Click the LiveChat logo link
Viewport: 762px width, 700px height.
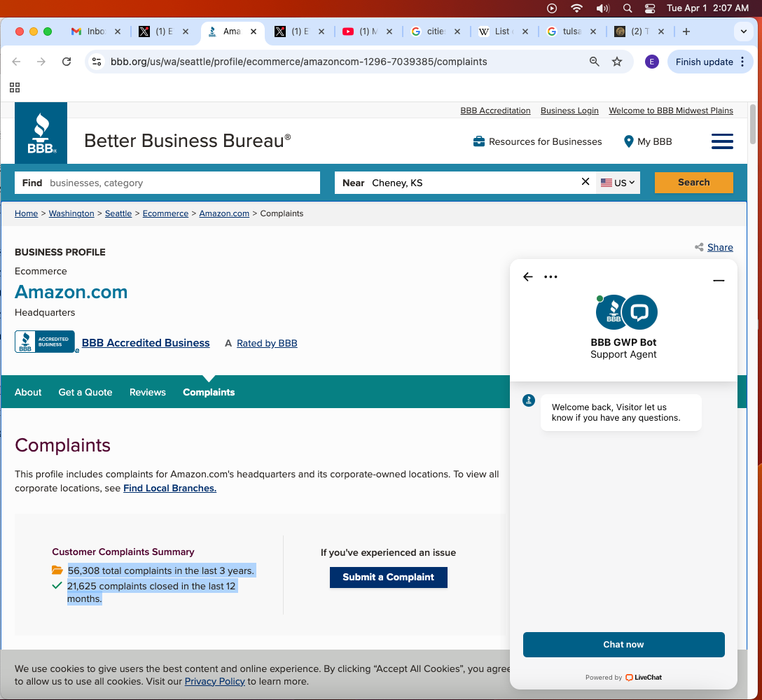point(644,677)
